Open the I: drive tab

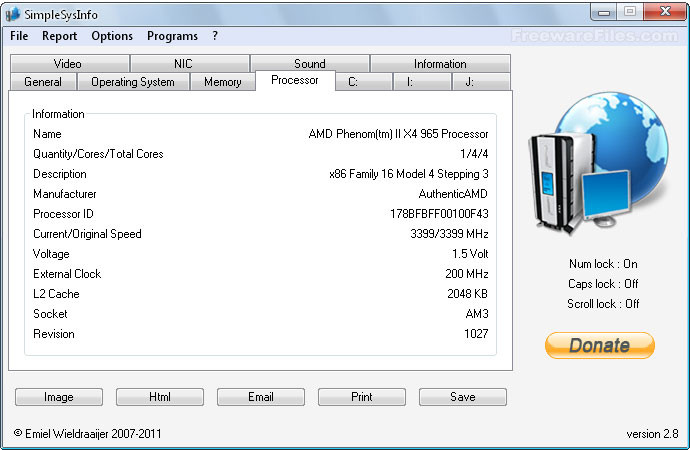point(422,82)
